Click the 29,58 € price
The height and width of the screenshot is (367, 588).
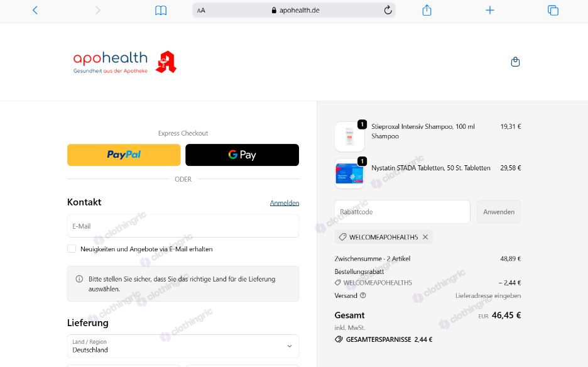pos(510,168)
